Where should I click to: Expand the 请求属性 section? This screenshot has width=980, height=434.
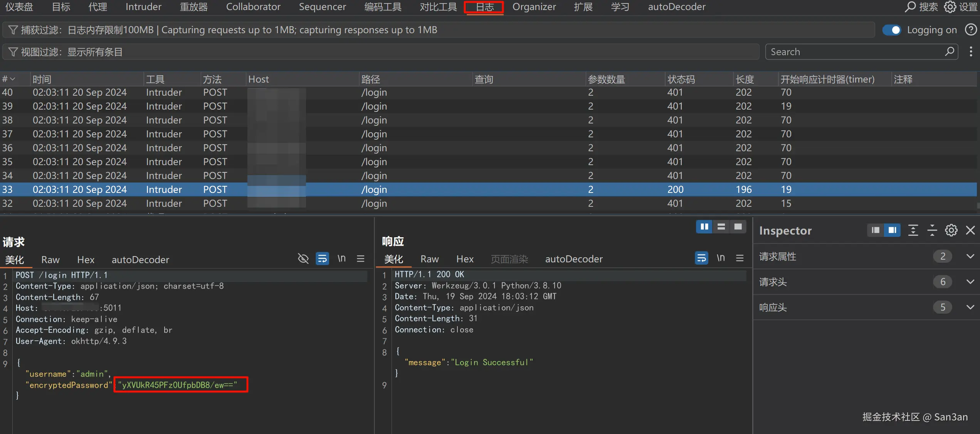pyautogui.click(x=970, y=257)
